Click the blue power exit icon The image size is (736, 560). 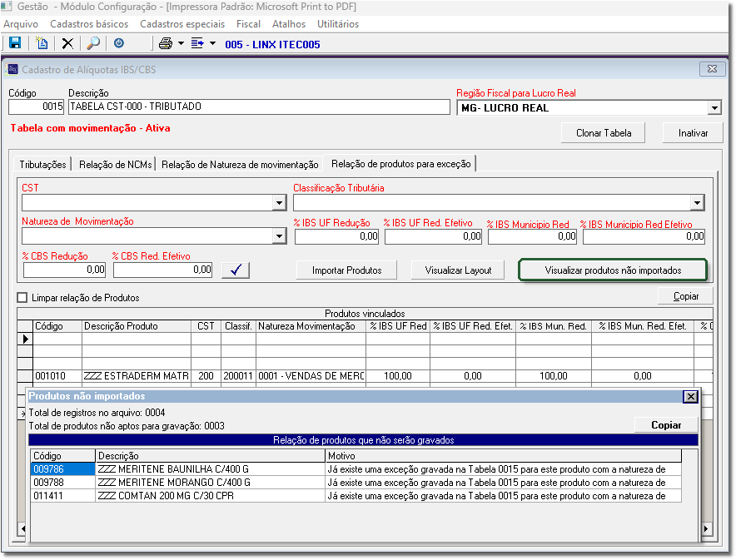[x=119, y=43]
